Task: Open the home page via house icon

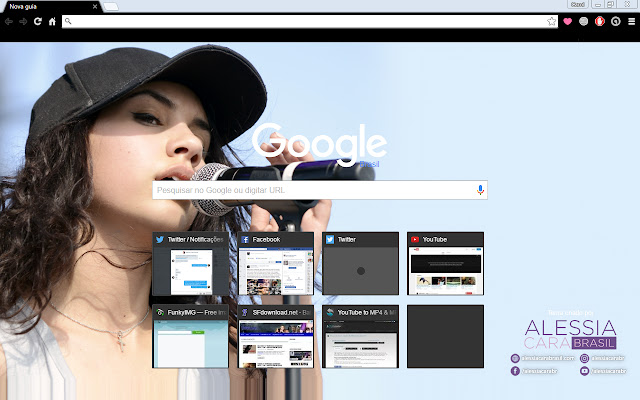Action: click(x=52, y=21)
